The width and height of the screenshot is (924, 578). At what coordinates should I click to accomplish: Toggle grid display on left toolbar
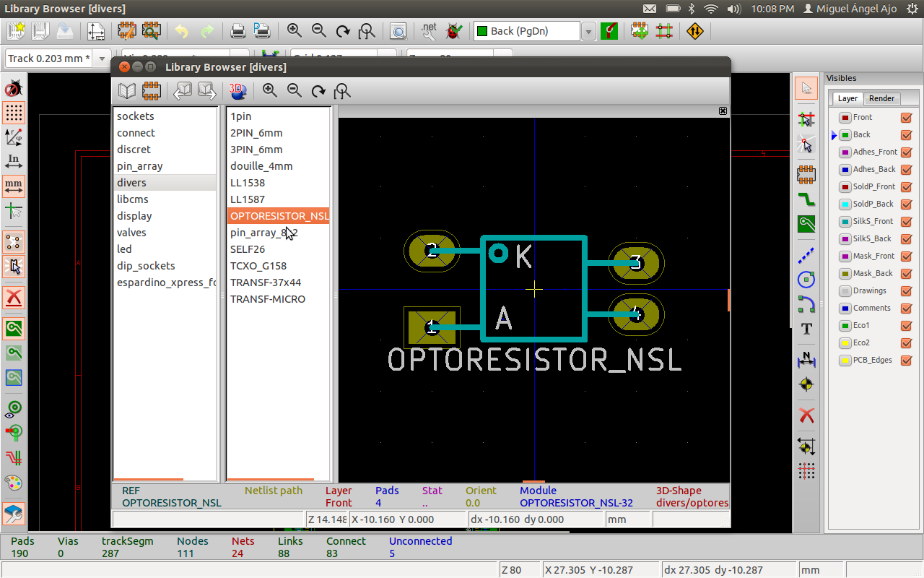click(x=14, y=113)
